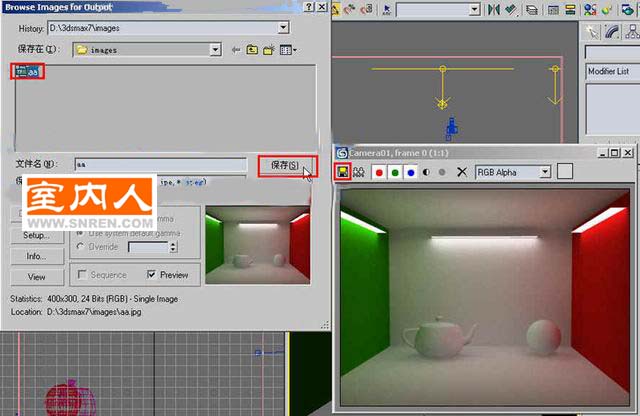Toggle the alpha channel display icon
The height and width of the screenshot is (416, 640).
tap(426, 172)
